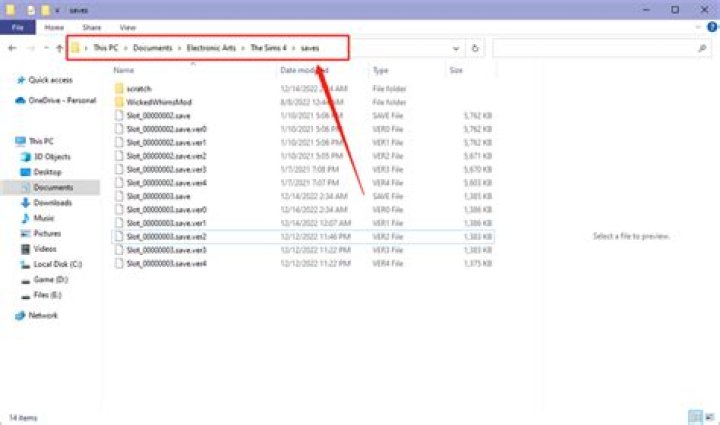Click the search box in saves folder
720x425 pixels.
pos(600,48)
